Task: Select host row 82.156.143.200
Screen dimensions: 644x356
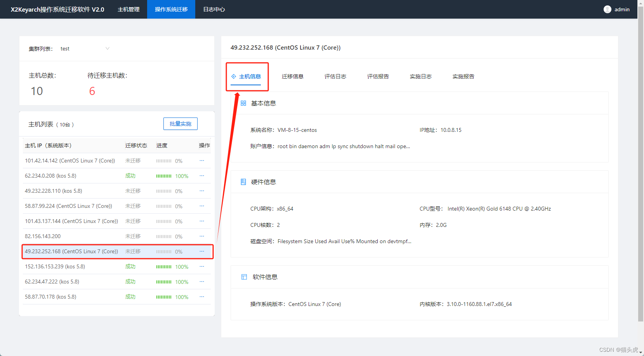Action: coord(116,236)
